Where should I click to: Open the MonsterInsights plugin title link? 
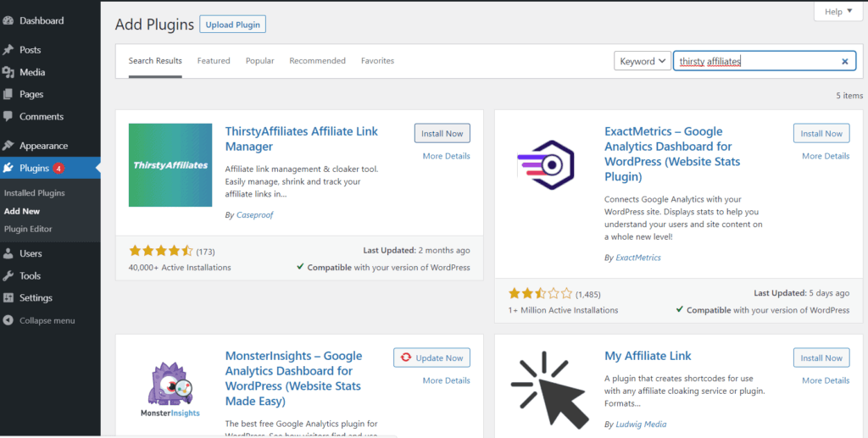click(x=293, y=378)
